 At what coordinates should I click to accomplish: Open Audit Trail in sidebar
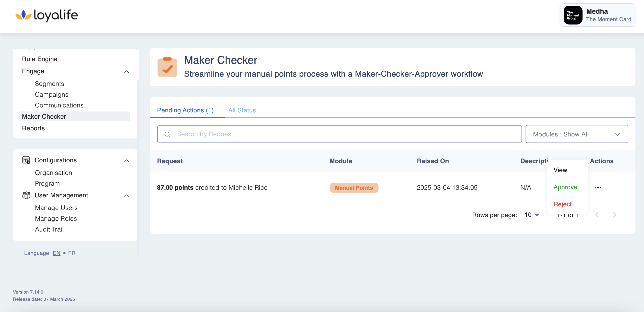point(49,229)
